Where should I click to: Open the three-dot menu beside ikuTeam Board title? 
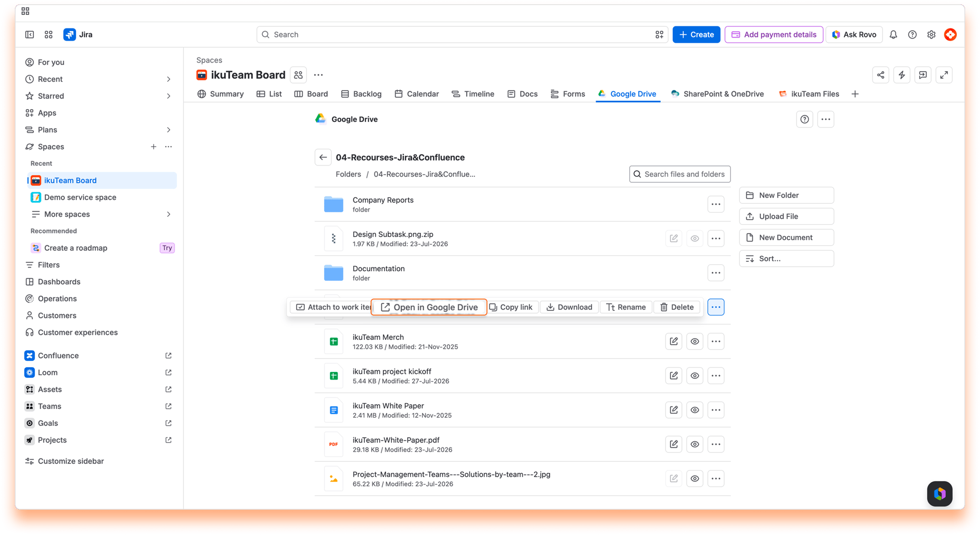[318, 75]
